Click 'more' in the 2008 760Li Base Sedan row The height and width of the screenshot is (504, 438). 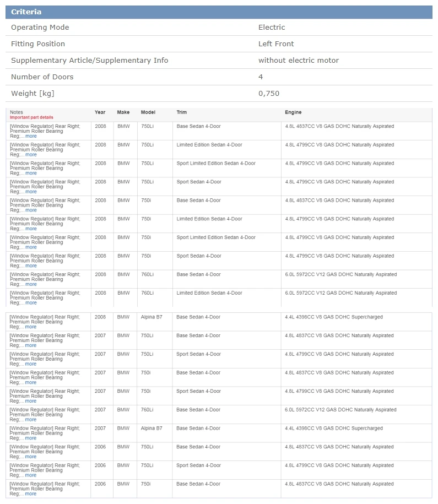[x=31, y=284]
